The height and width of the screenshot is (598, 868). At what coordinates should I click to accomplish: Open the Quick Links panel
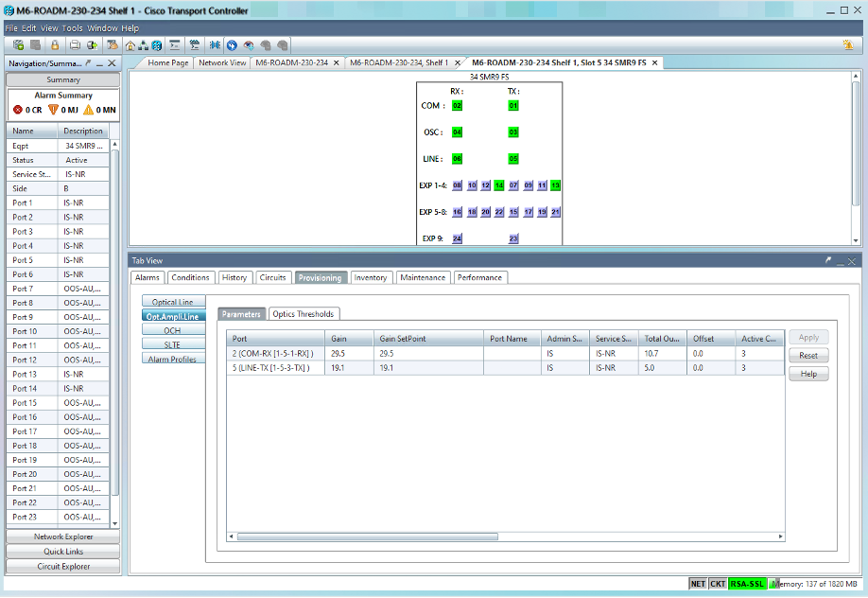click(63, 552)
